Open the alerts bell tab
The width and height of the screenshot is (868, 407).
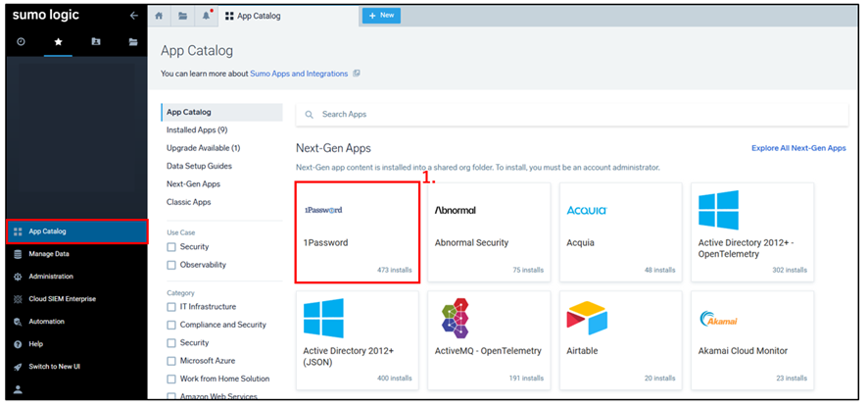207,16
